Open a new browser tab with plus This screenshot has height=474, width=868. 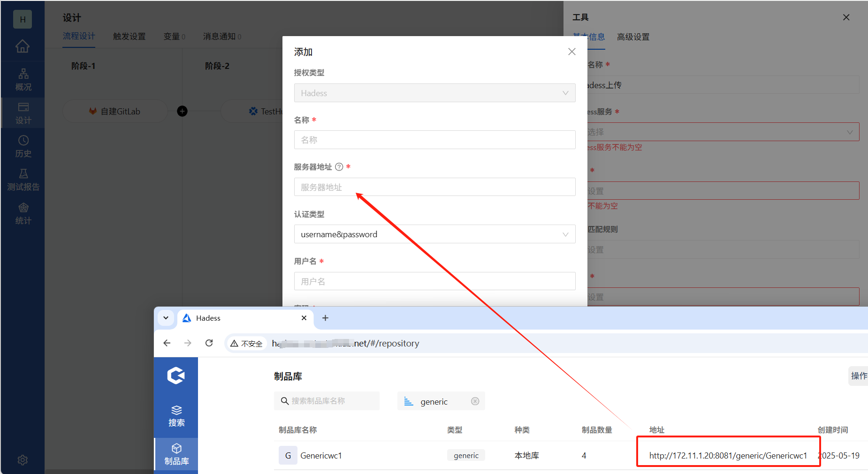325,318
